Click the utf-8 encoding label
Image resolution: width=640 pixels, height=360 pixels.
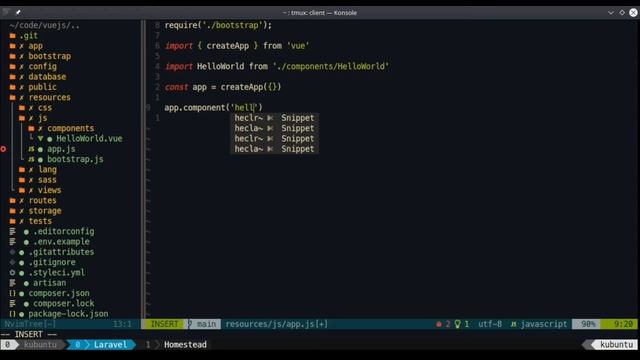[x=490, y=324]
